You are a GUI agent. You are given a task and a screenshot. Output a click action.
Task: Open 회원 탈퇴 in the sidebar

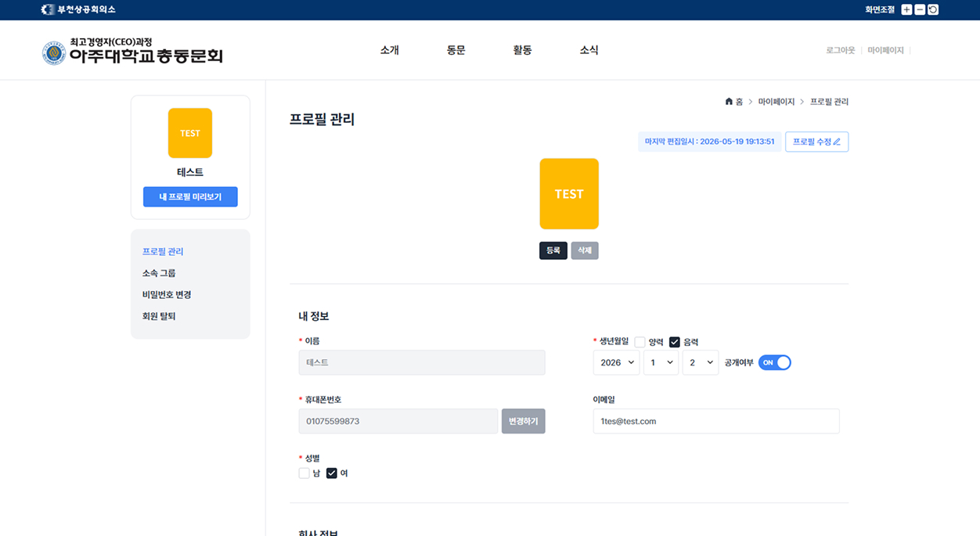(159, 316)
